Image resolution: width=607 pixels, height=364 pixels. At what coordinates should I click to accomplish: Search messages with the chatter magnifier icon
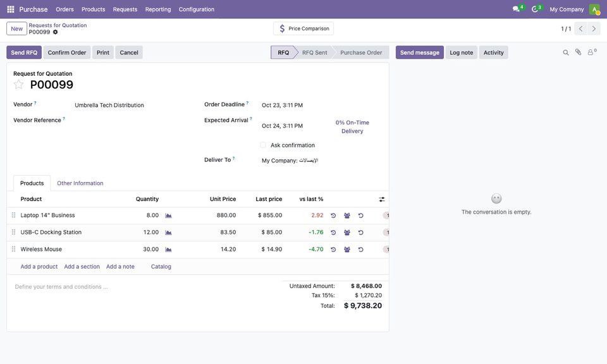pyautogui.click(x=565, y=52)
